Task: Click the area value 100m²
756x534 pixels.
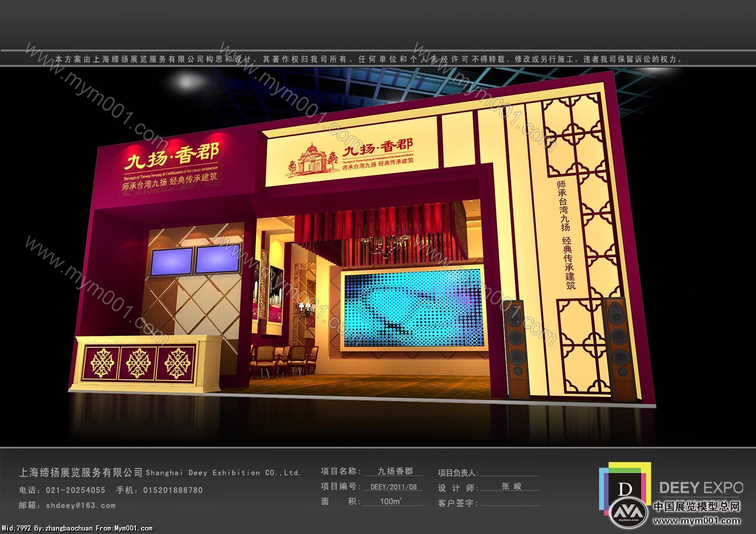Action: (391, 501)
